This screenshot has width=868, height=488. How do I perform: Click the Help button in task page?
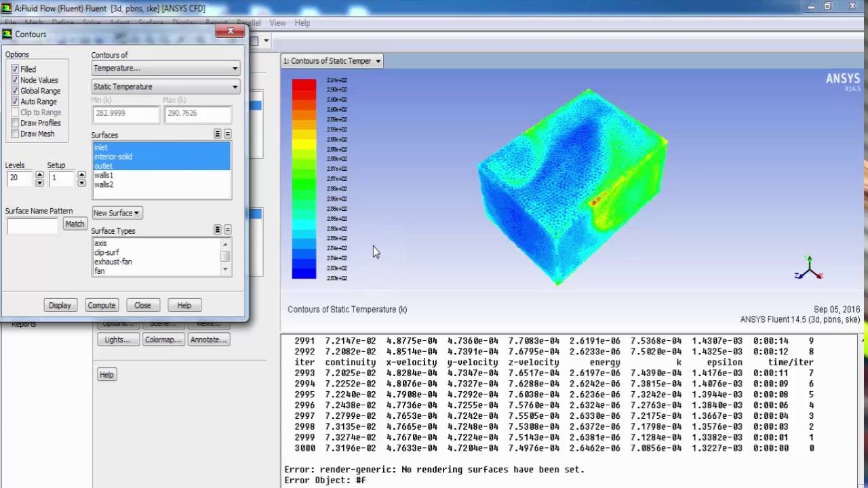coord(106,374)
